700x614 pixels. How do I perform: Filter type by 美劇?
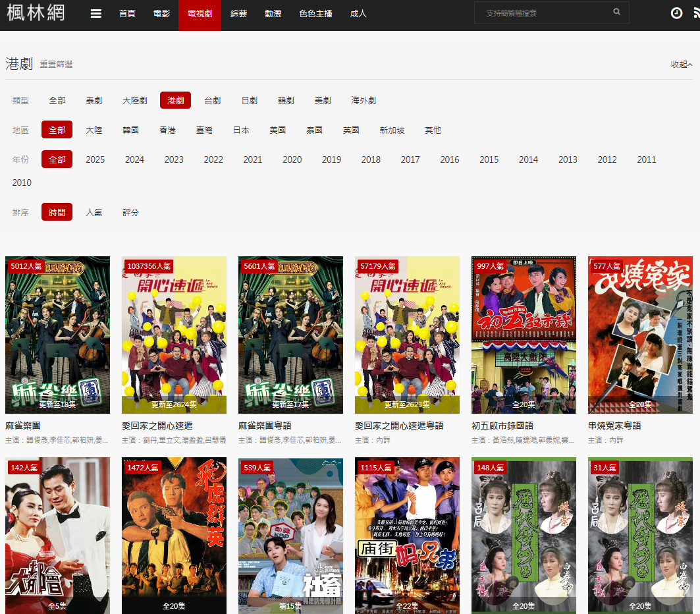coord(323,101)
